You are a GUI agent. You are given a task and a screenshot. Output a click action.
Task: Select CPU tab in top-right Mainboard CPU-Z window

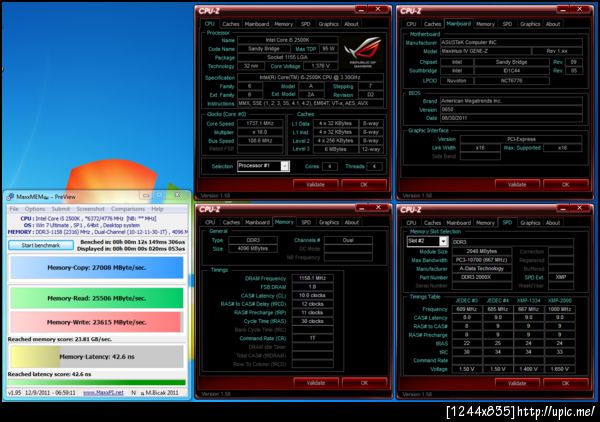pos(411,24)
